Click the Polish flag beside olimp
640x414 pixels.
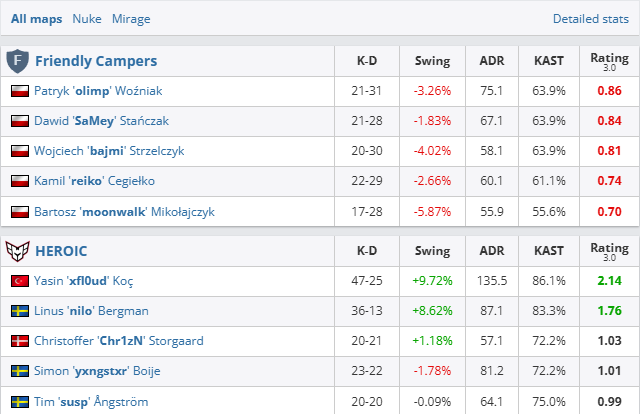[x=19, y=91]
